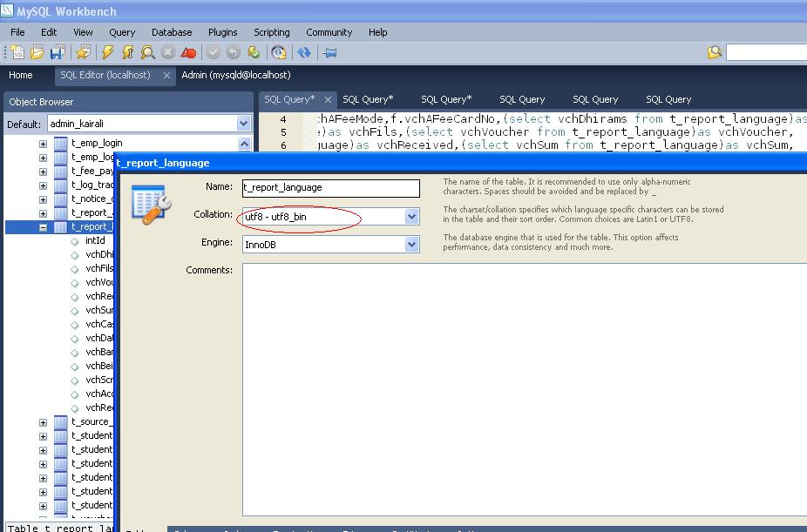
Task: Open the View menu
Action: [x=83, y=32]
